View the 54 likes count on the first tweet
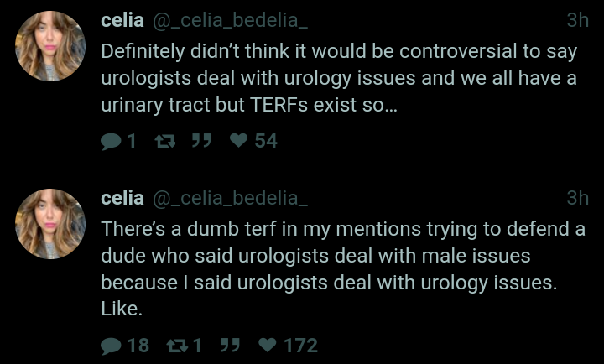This screenshot has width=604, height=364. coord(265,141)
